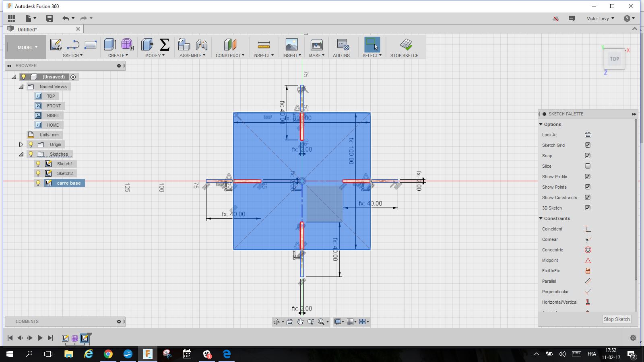Hide Sketch1 using its lightbulb
Viewport: 644px width, 362px height.
(38, 164)
